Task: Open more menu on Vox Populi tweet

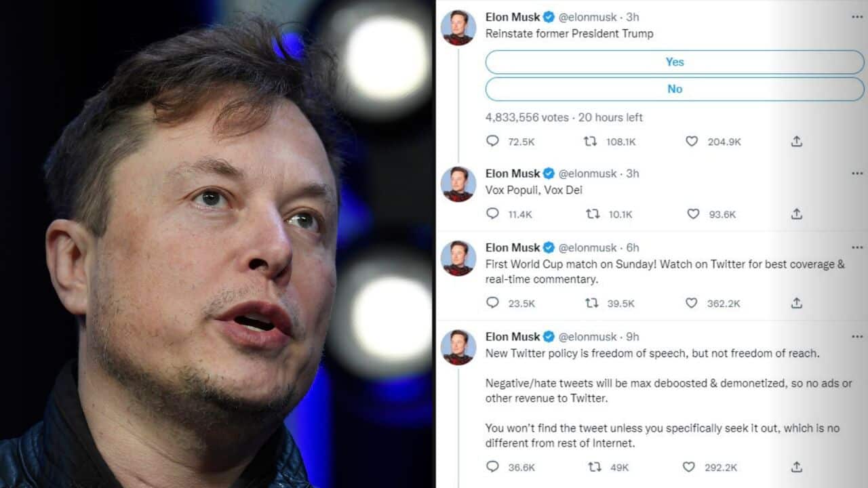Action: 857,174
